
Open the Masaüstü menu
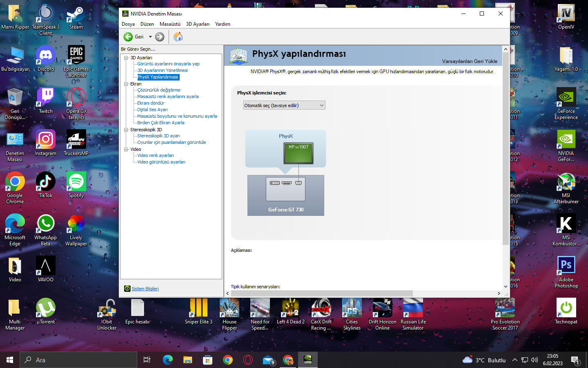pos(170,24)
